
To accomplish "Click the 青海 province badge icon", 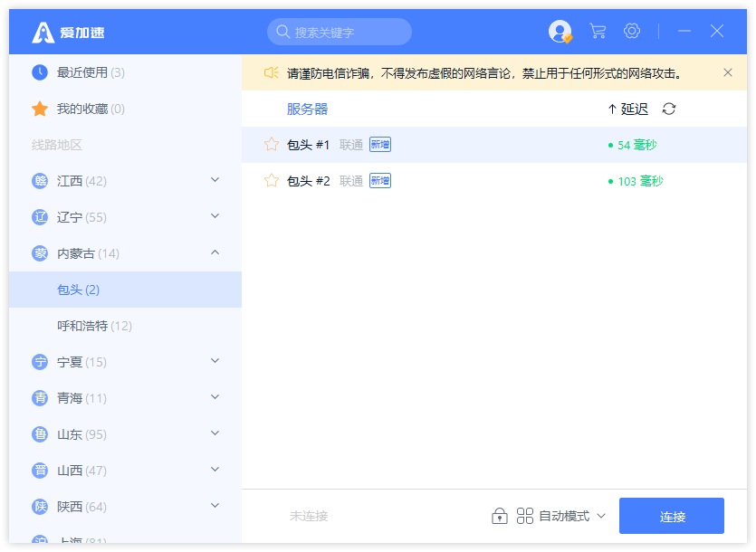I will [x=40, y=398].
